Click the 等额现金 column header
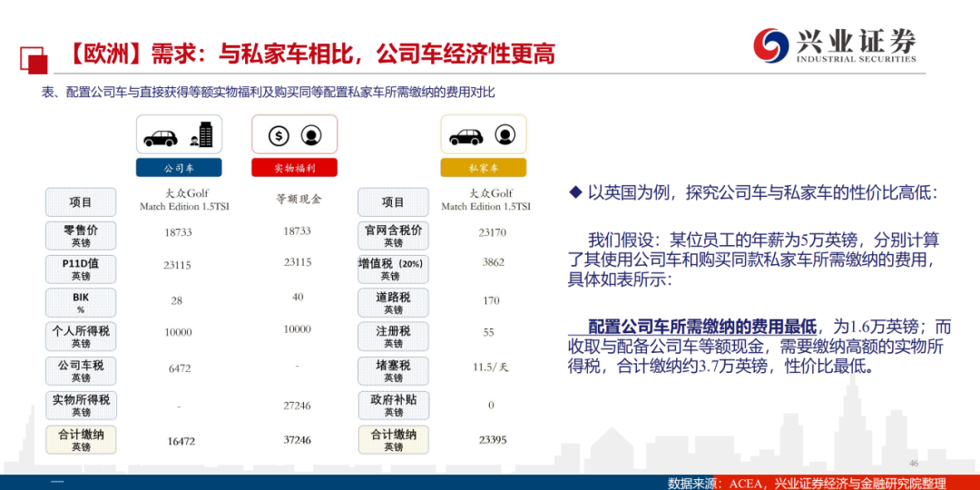Image resolution: width=980 pixels, height=490 pixels. [299, 200]
